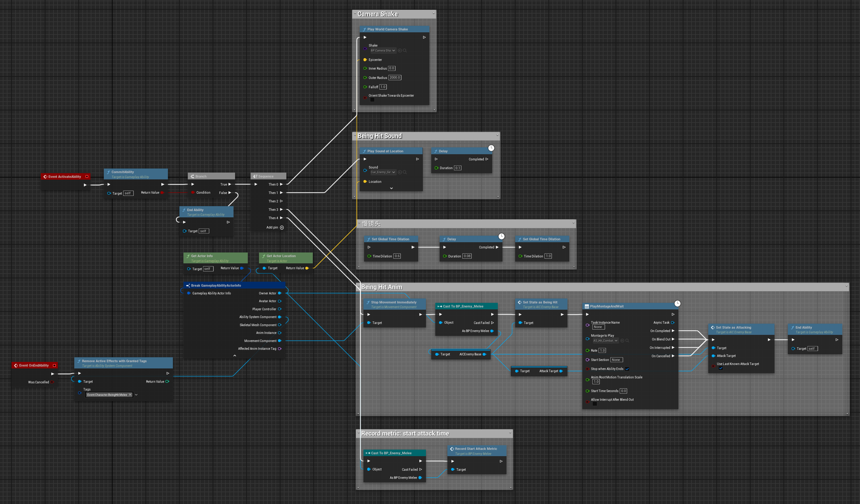Click the Time Dilation 0.6 value field

[x=397, y=256]
